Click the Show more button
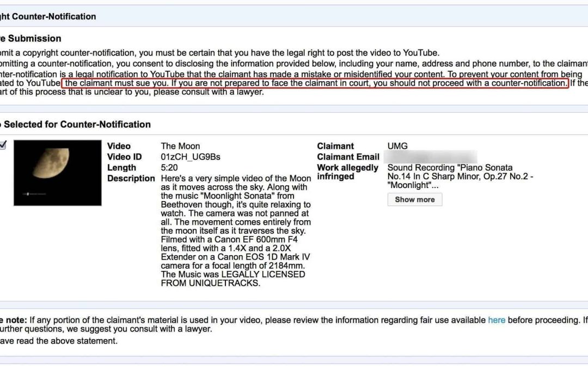Screen dimensions: 588x368 pyautogui.click(x=414, y=200)
